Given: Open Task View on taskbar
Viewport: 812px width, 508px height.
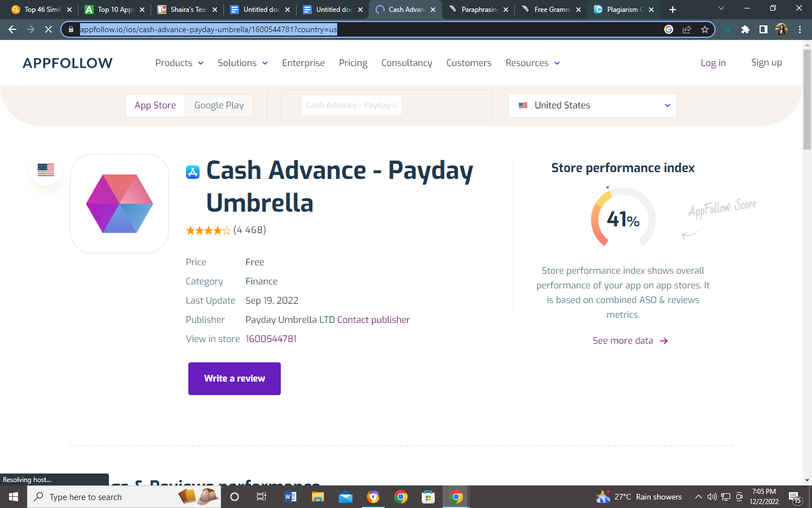Looking at the screenshot, I should 262,497.
